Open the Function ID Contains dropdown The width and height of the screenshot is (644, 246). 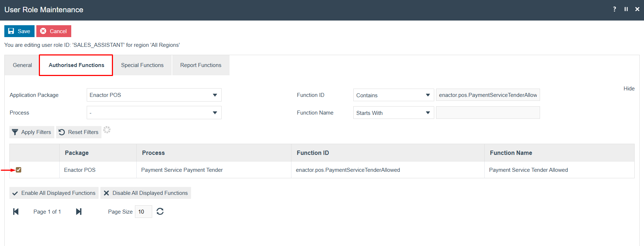[x=394, y=95]
